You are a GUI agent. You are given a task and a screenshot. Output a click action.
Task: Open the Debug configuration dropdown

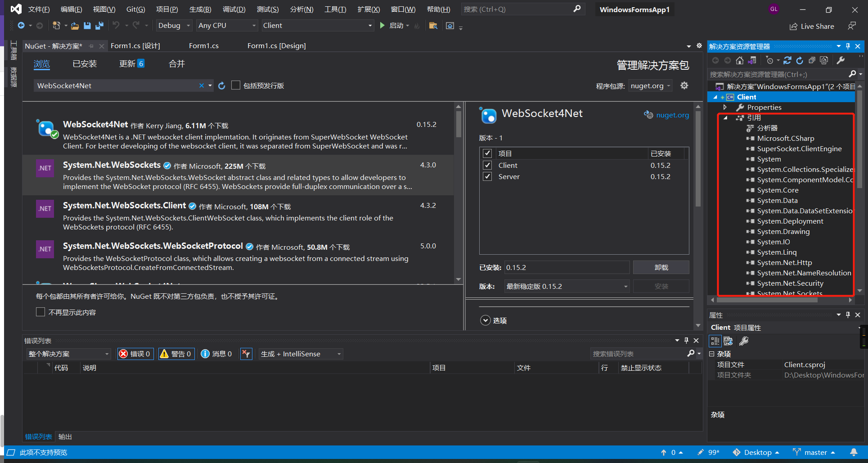pyautogui.click(x=175, y=26)
